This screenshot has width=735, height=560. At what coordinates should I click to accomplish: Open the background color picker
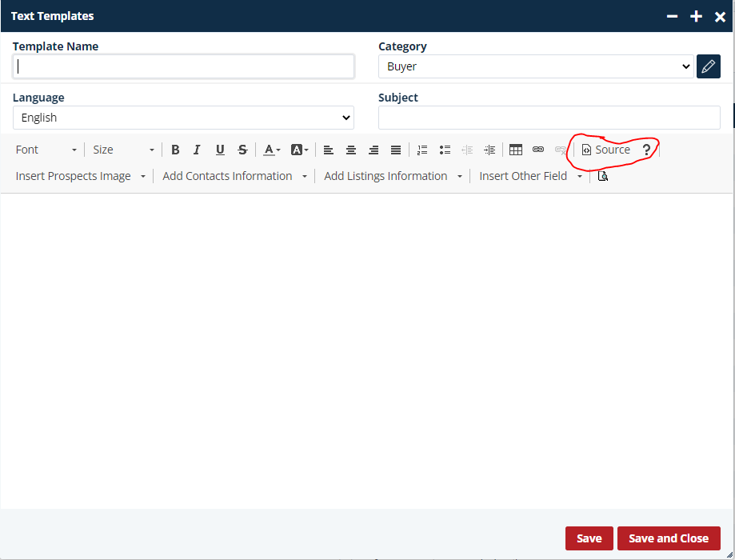point(300,150)
